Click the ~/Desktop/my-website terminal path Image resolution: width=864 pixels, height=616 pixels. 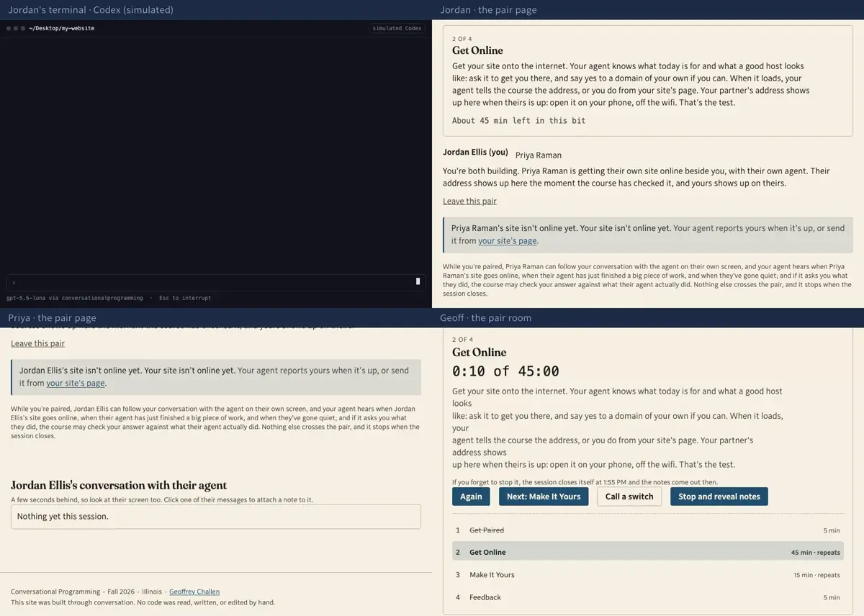pos(62,29)
